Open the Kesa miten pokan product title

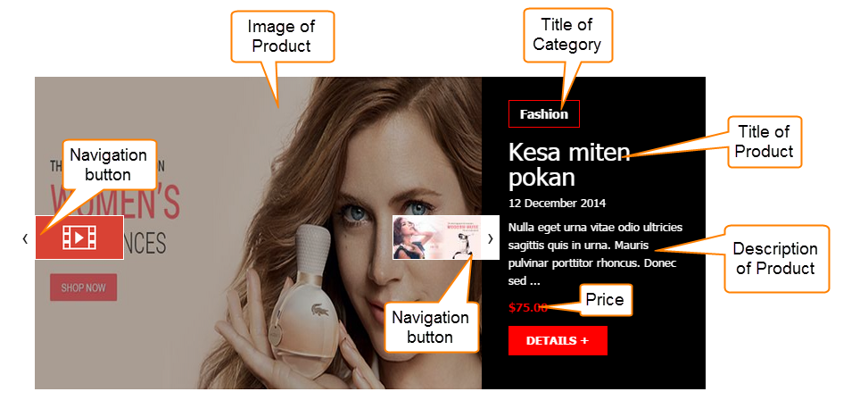[x=569, y=164]
